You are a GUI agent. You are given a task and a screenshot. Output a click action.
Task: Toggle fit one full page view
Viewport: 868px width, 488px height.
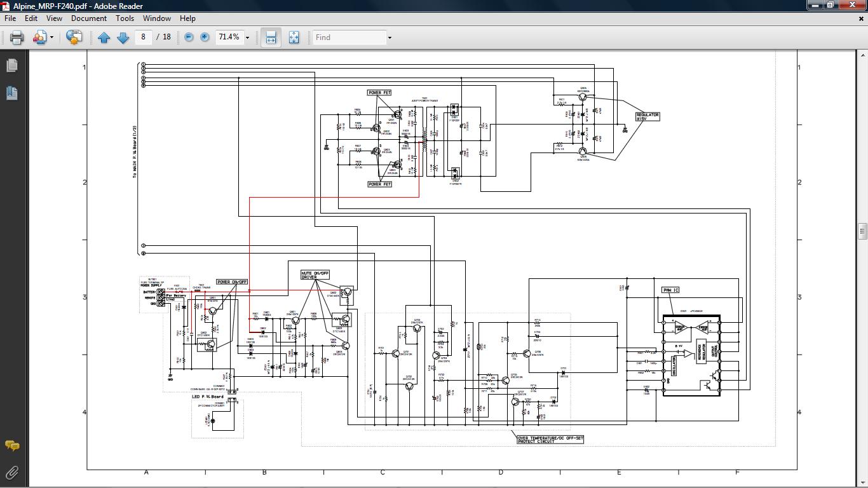(294, 37)
